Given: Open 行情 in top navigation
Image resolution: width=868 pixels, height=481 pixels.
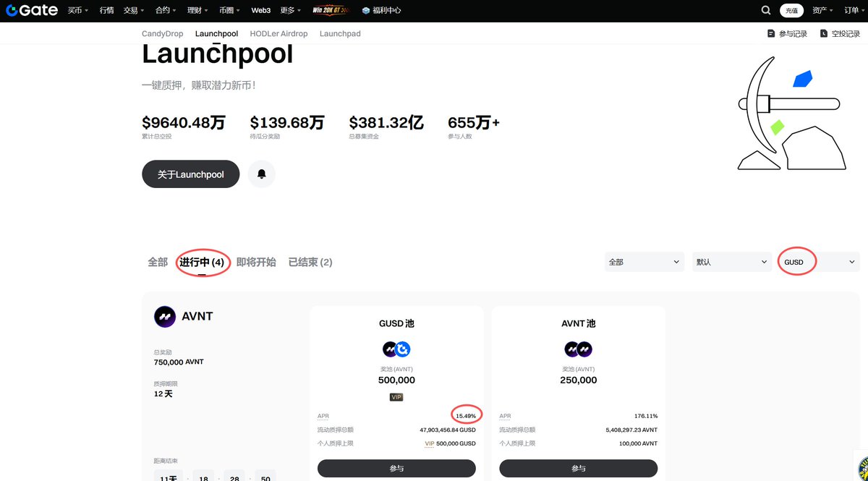Looking at the screenshot, I should 106,11.
